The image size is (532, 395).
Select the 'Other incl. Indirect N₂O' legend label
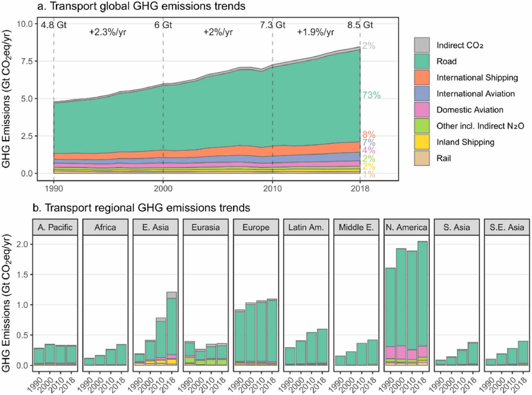click(480, 126)
